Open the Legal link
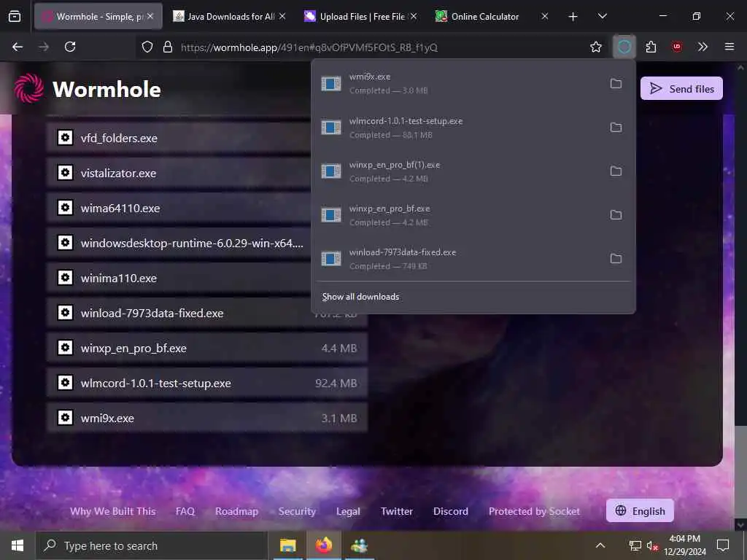The width and height of the screenshot is (747, 560). 348,511
